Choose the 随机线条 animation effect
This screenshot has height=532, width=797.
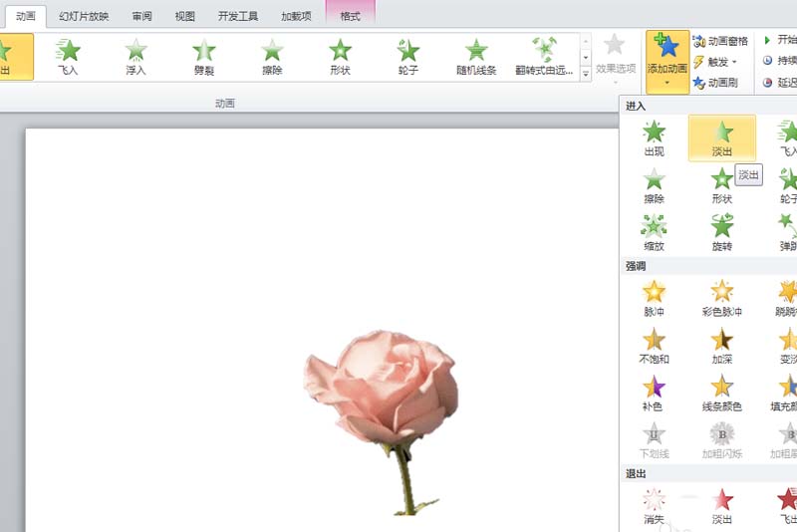tap(476, 57)
